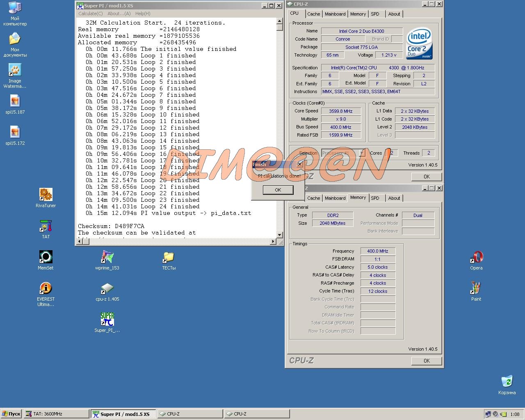Activate Super PI / mod1.5 XS taskbar button

point(123,414)
